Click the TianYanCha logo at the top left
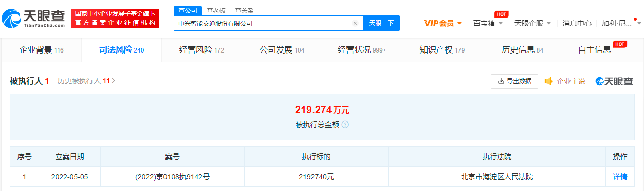 pos(33,19)
